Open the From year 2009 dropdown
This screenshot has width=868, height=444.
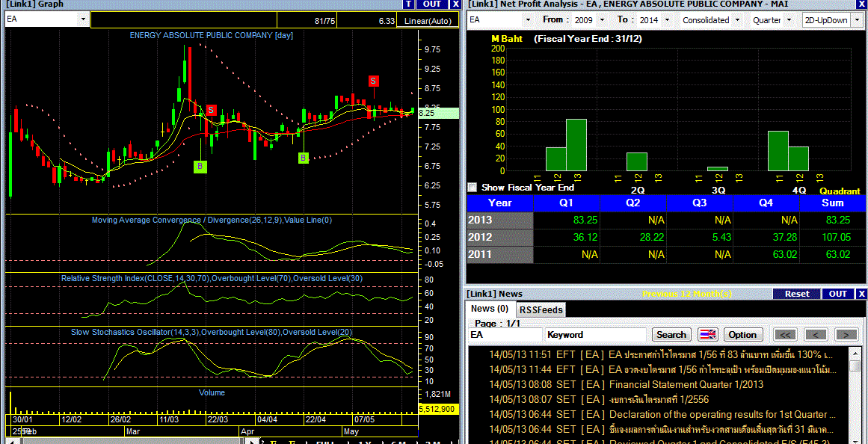pyautogui.click(x=603, y=20)
